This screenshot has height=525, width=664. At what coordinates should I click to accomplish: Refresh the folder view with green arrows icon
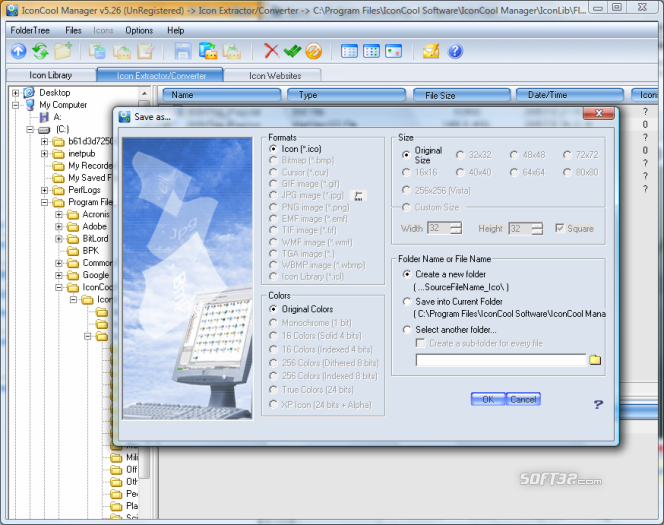41,51
